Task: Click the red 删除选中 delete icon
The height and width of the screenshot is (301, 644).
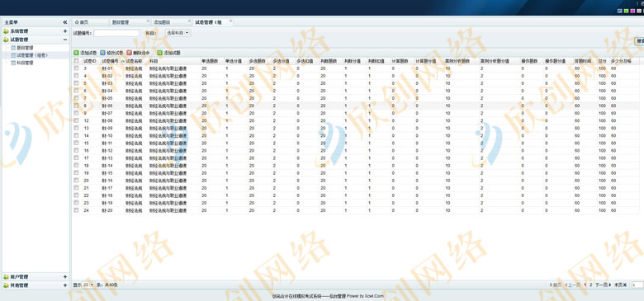Action: tap(130, 53)
